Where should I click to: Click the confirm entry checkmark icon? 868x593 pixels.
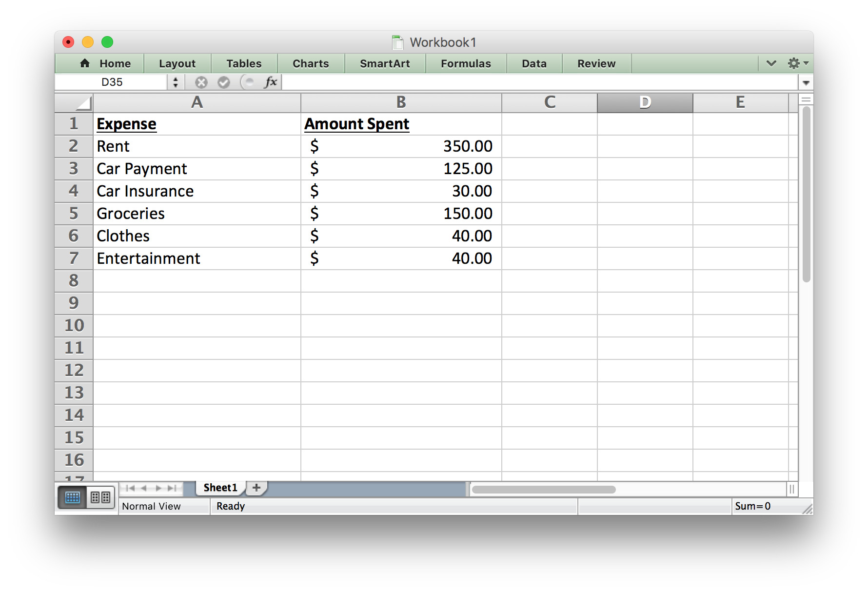(224, 82)
